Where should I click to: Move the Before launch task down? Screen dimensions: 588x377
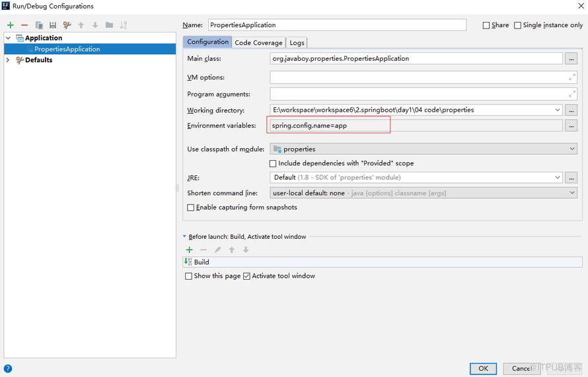click(x=246, y=250)
